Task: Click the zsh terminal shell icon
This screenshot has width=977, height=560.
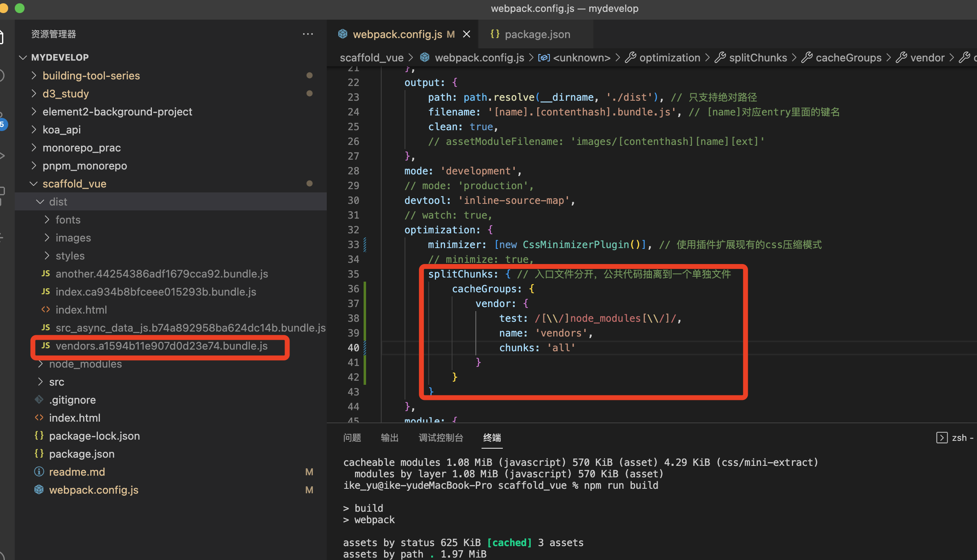Action: (941, 438)
